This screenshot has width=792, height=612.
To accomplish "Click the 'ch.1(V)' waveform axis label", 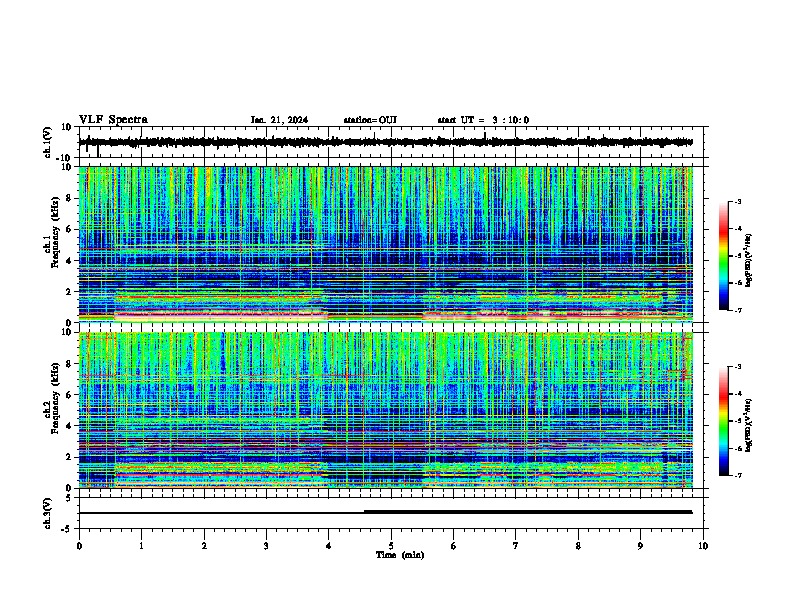I will point(48,142).
